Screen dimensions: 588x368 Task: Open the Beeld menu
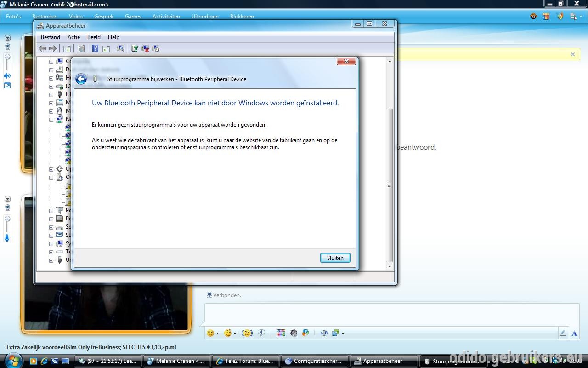(x=94, y=37)
